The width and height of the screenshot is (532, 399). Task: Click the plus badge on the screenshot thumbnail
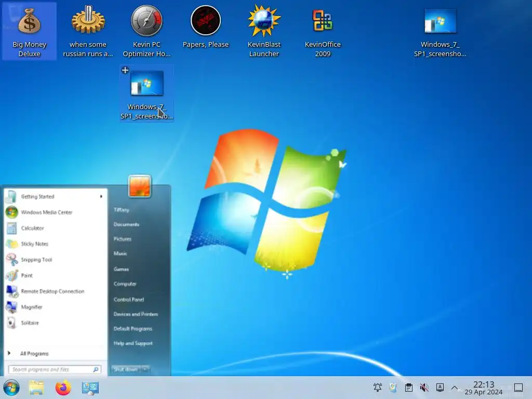pos(125,70)
